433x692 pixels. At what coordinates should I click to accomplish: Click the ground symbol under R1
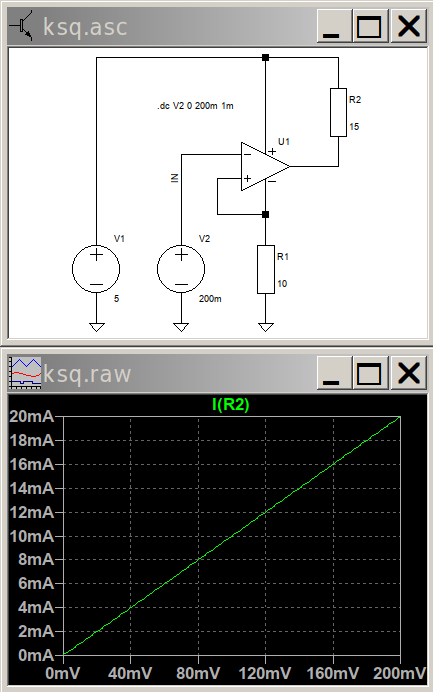[266, 327]
